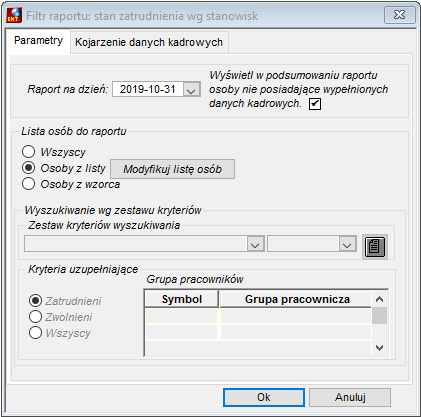
Task: Open the Raport na dzień date dropdown
Action: click(x=191, y=90)
